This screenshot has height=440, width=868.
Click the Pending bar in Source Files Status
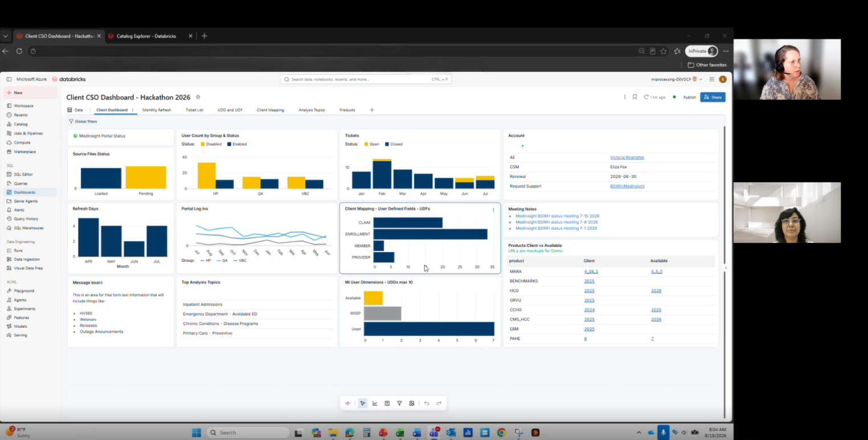[146, 178]
